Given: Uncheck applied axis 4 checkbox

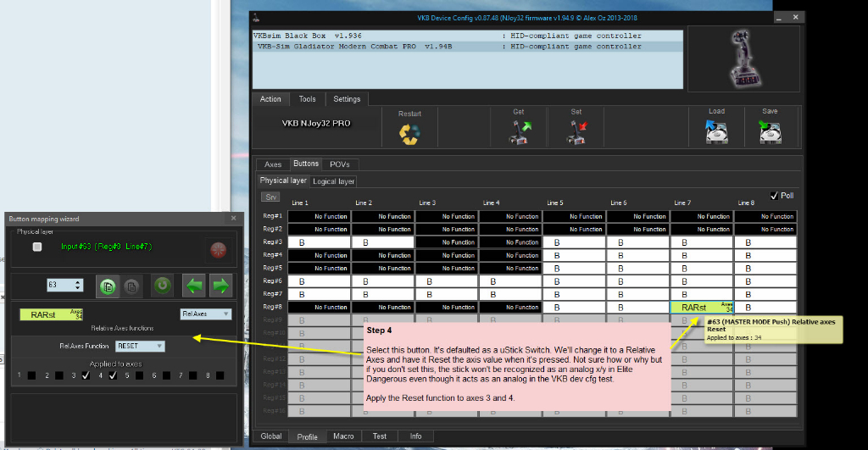Looking at the screenshot, I should pyautogui.click(x=113, y=375).
